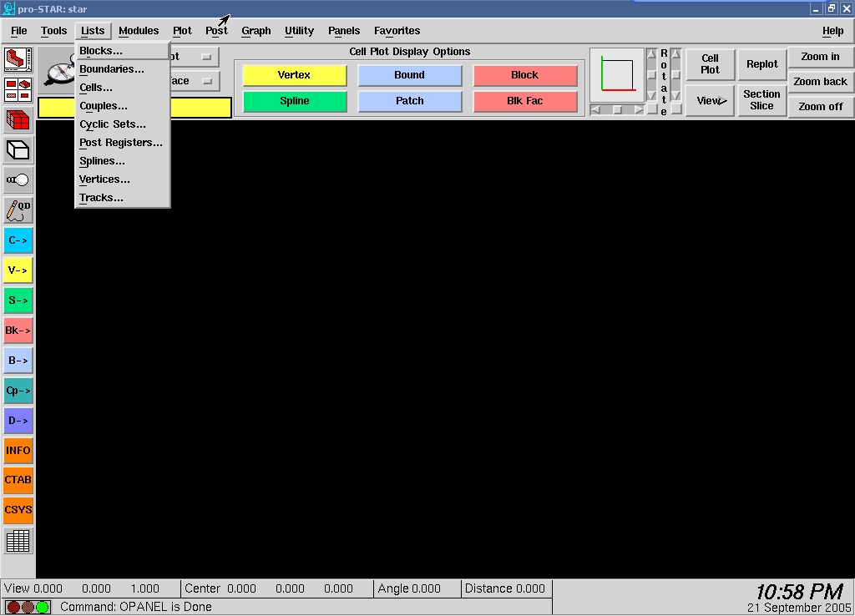Click the left vertical Rotate slider
This screenshot has width=855, height=616.
coord(652,75)
